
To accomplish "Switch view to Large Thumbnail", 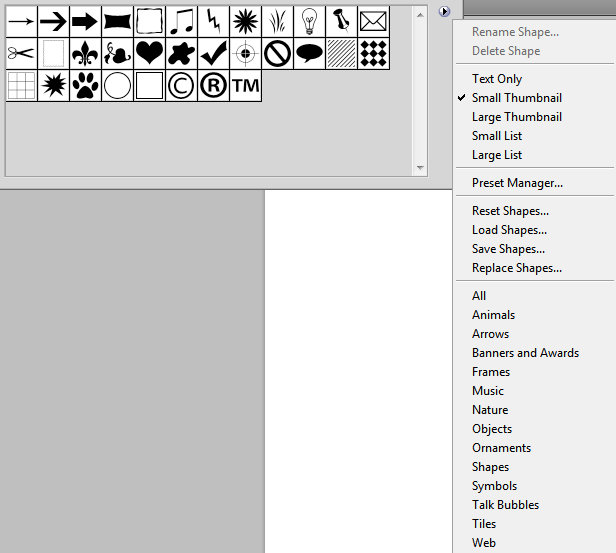I will 517,117.
